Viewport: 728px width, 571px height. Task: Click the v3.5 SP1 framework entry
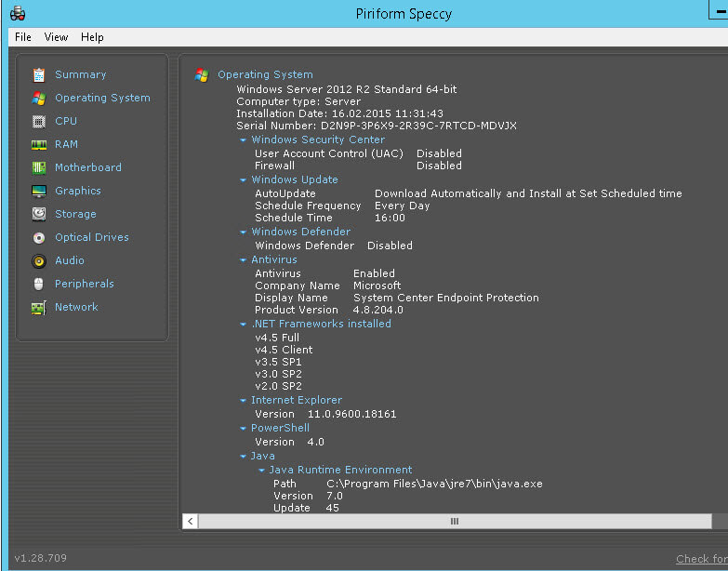point(278,361)
